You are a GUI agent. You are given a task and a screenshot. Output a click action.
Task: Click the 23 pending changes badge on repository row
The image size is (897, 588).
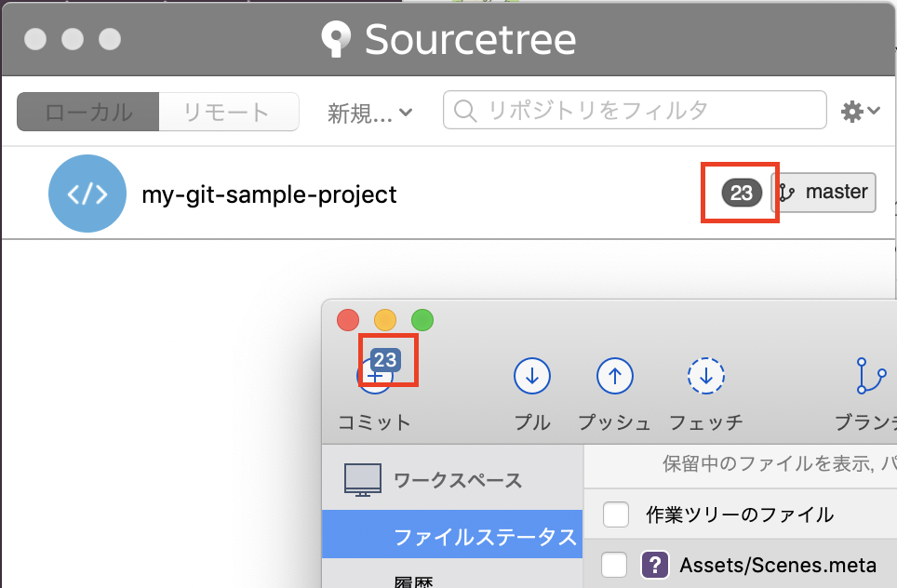pyautogui.click(x=742, y=193)
